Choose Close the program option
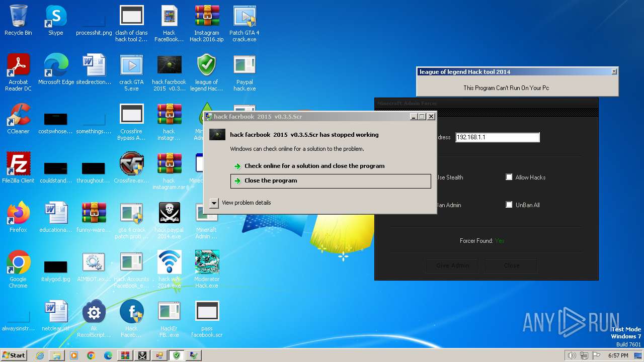Viewport: 644px width, 362px height. [331, 181]
